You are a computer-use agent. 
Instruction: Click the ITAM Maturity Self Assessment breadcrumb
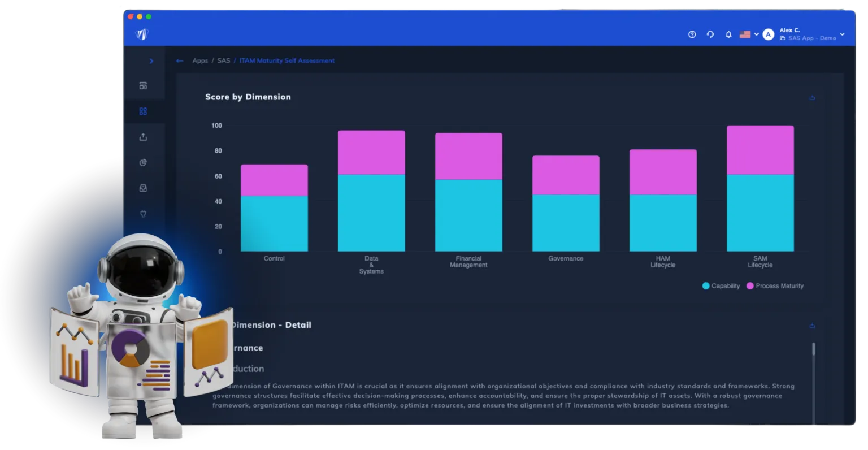click(287, 60)
